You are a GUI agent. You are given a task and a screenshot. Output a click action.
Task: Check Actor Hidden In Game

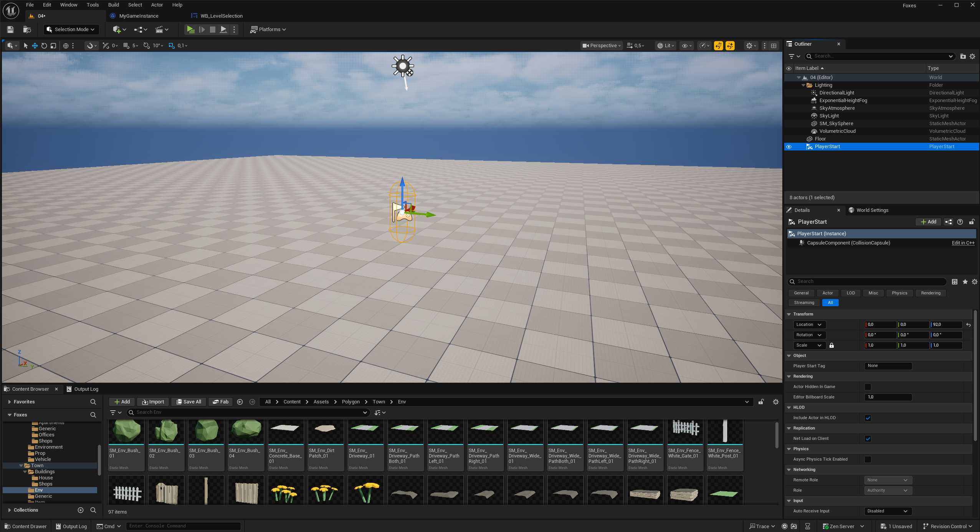868,387
